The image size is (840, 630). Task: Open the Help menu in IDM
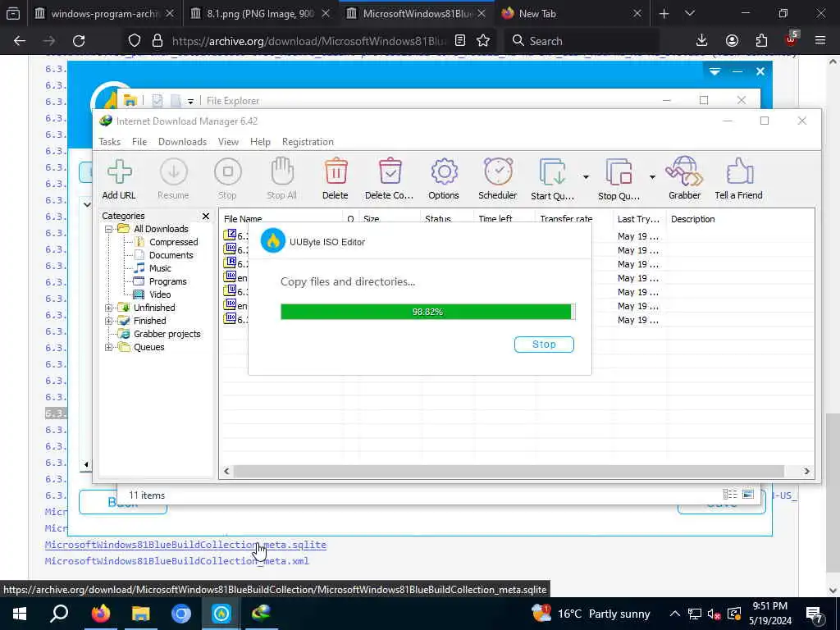coord(260,142)
